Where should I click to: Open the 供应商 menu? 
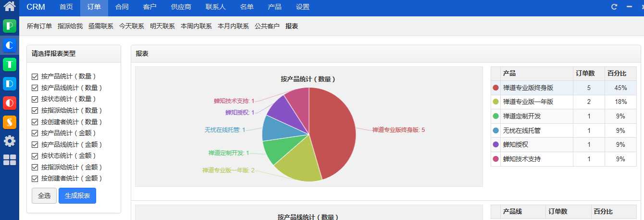pos(181,7)
